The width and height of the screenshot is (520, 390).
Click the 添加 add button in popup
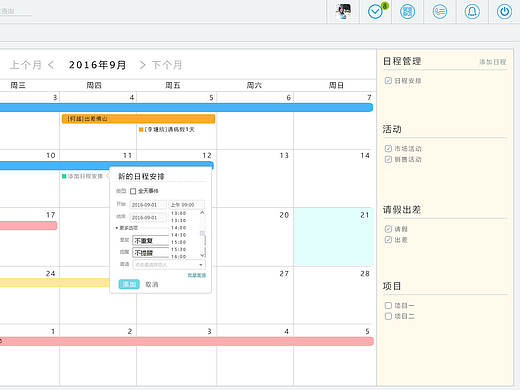[x=129, y=284]
